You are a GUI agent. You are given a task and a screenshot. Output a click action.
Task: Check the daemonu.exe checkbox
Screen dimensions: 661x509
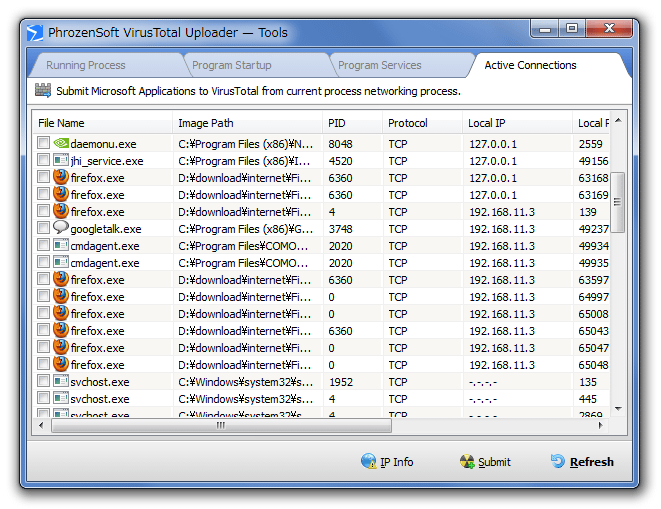coord(43,143)
